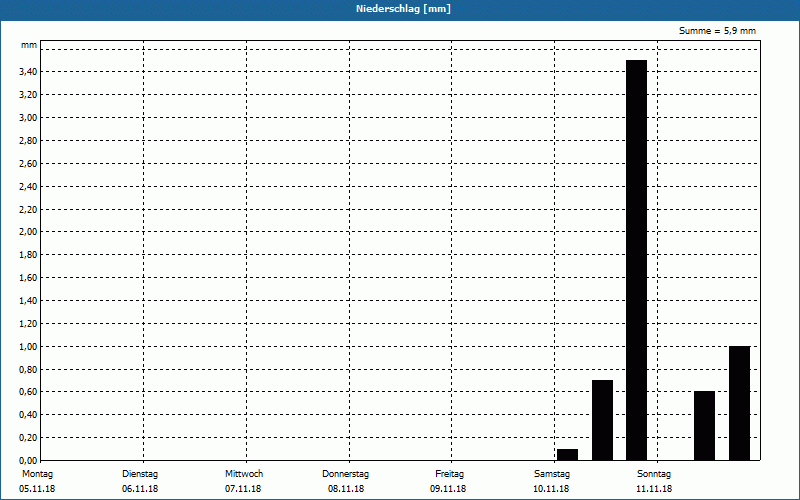This screenshot has height=500, width=800.
Task: Click the date 07.11.18
Action: tap(243, 489)
